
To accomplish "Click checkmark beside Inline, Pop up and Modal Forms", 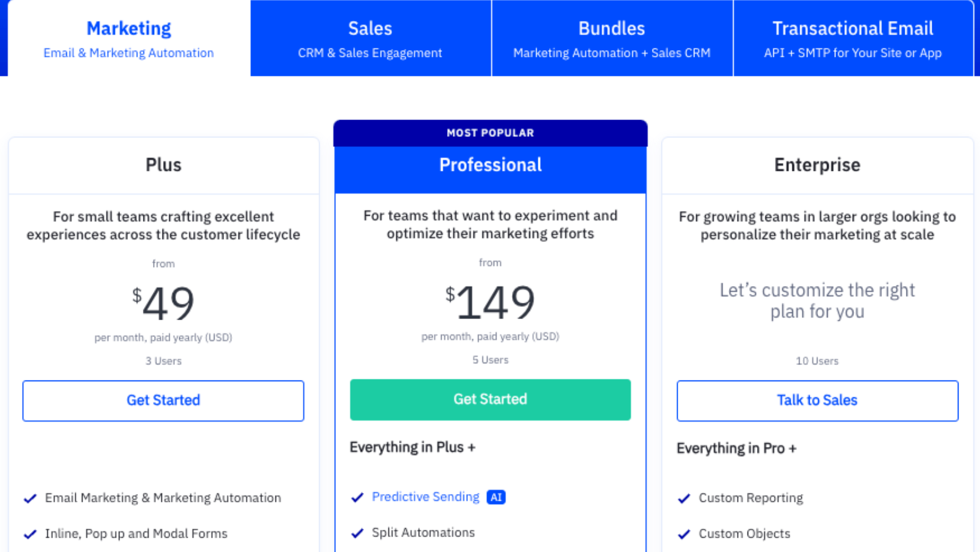I will point(30,534).
